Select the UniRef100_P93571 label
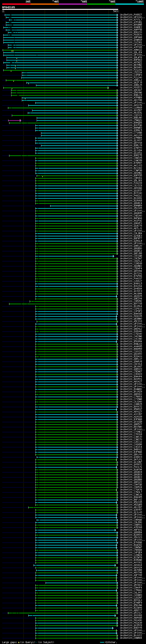Screen dimensions: 146x644 tap(131, 88)
